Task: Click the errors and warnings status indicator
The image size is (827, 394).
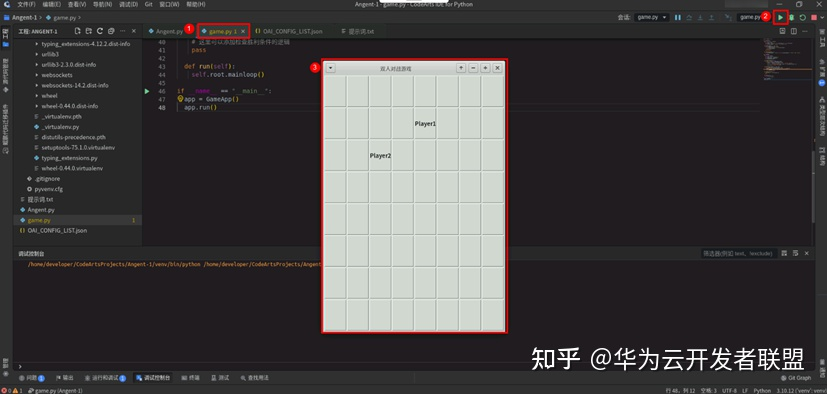Action: coord(12,391)
